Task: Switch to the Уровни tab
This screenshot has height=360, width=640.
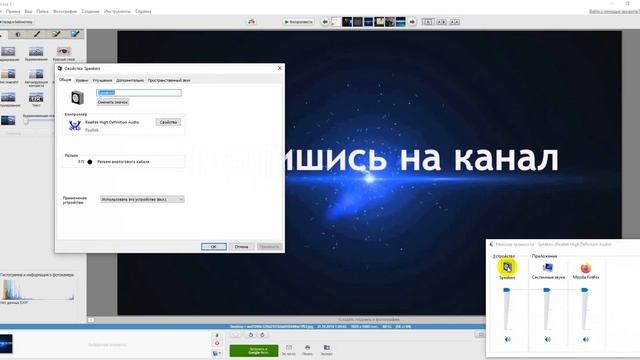Action: click(82, 80)
